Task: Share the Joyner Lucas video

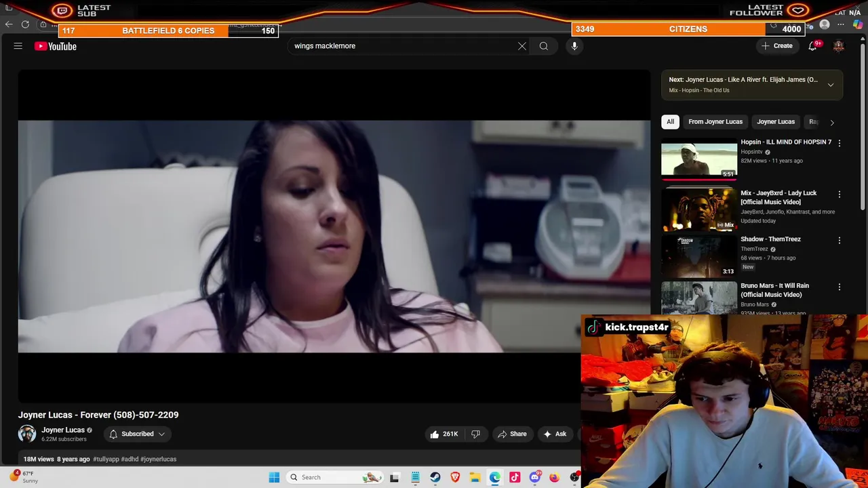Action: 512,434
